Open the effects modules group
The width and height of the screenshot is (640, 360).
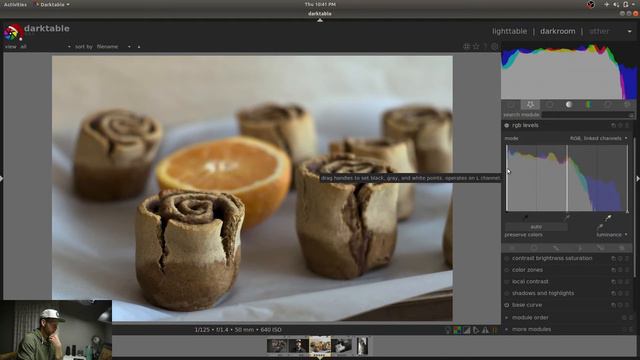tap(627, 105)
